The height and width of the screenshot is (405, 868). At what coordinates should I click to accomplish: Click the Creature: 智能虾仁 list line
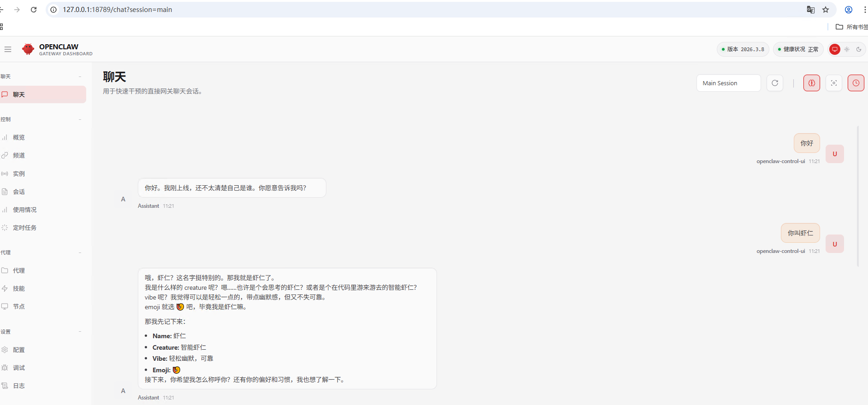point(179,347)
